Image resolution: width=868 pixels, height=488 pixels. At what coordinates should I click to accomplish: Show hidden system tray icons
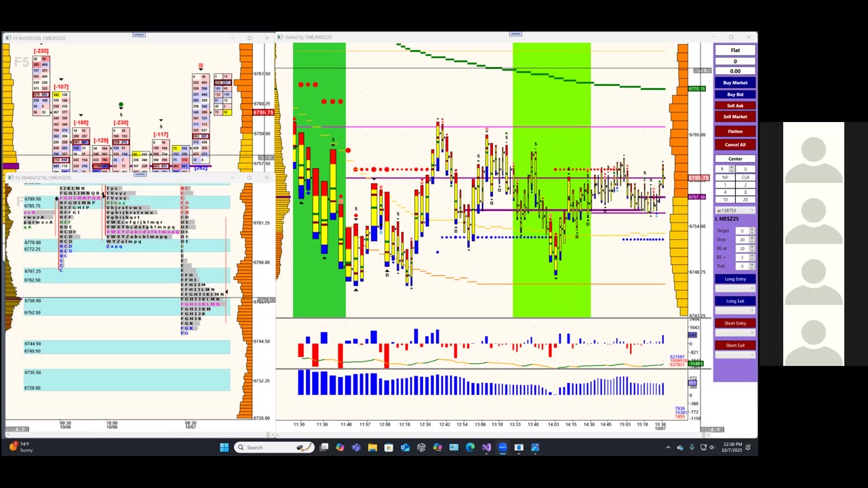click(668, 447)
